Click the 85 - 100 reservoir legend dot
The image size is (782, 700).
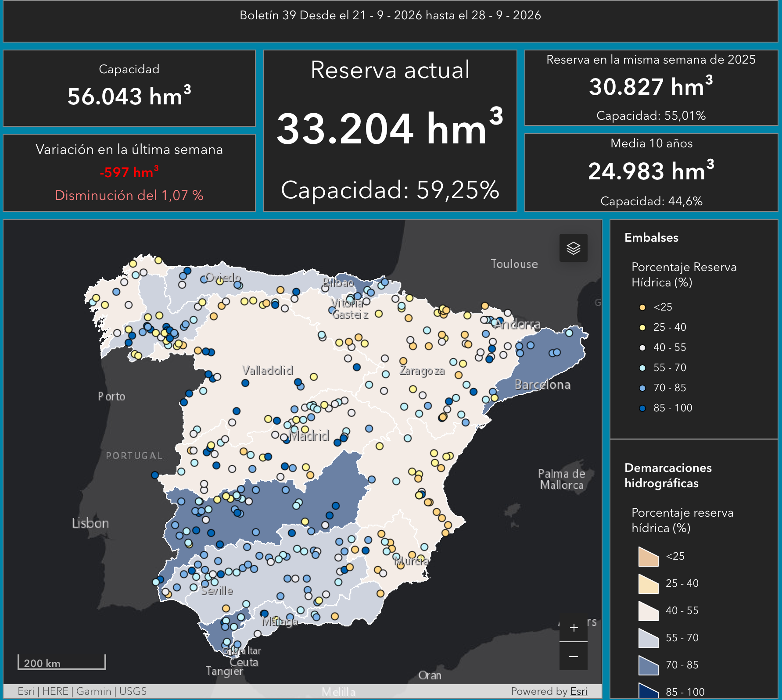[x=642, y=408]
